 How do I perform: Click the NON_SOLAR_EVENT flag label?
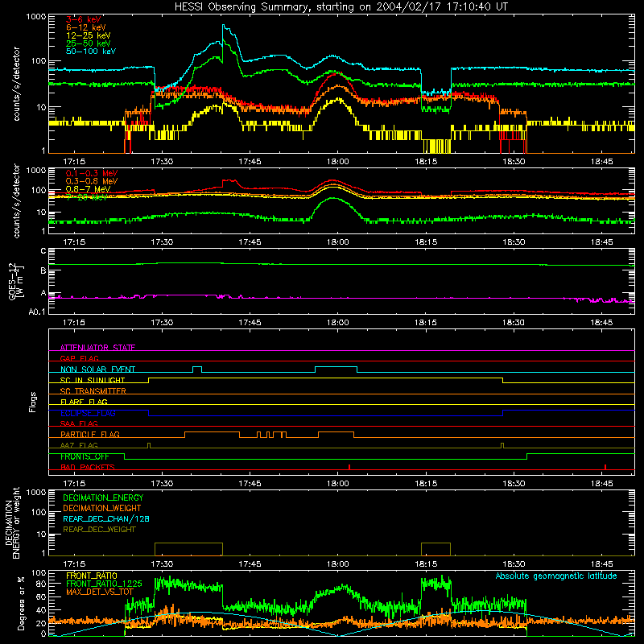coord(97,369)
